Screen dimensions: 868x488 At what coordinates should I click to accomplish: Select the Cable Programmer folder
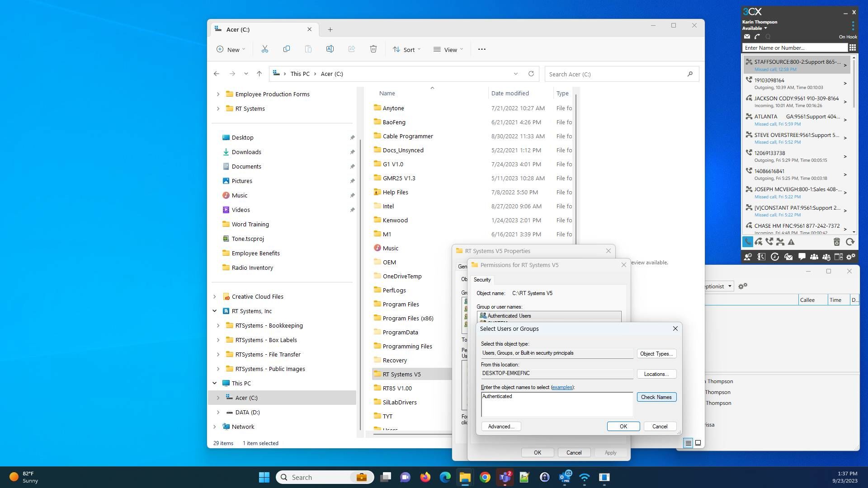408,136
